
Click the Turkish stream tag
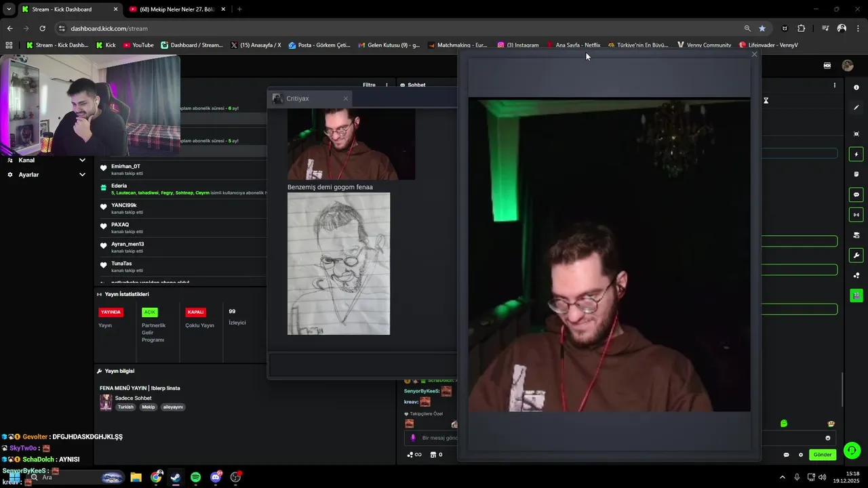tap(126, 407)
